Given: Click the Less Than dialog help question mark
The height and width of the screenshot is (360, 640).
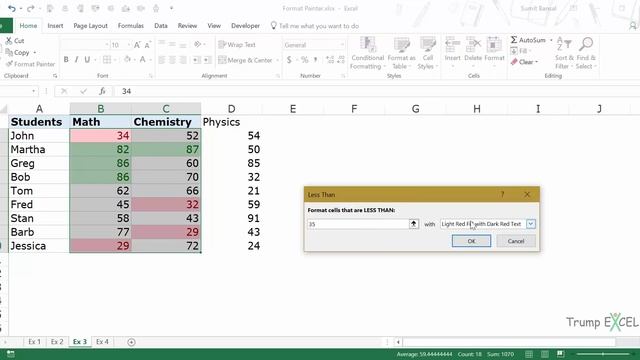Looking at the screenshot, I should click(502, 194).
